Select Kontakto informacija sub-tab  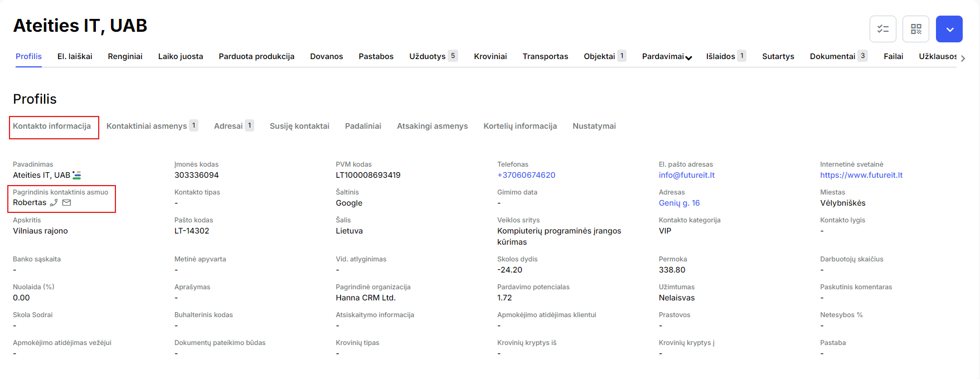[x=52, y=126]
